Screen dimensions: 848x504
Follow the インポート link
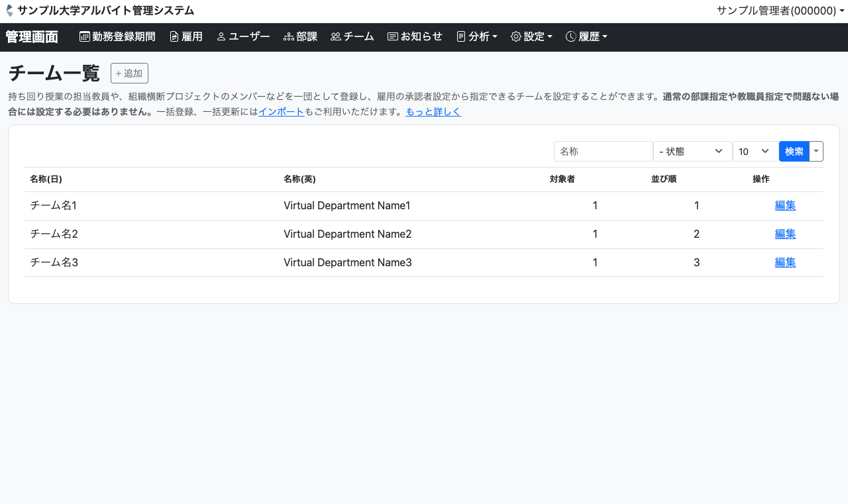tap(281, 112)
